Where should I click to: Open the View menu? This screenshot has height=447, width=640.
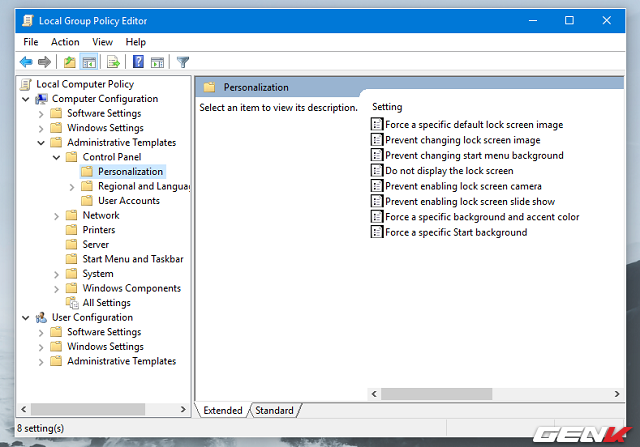(102, 42)
